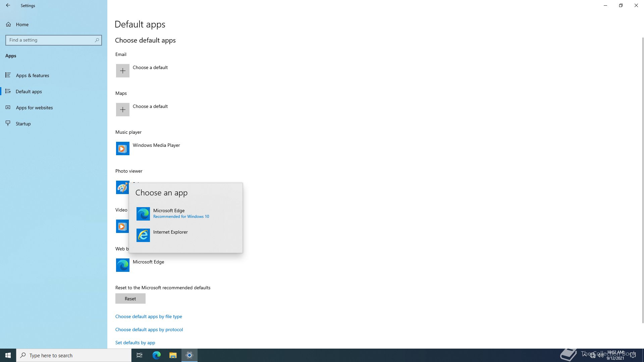Click Windows Media Player icon under Music player
The width and height of the screenshot is (644, 362).
tap(123, 148)
